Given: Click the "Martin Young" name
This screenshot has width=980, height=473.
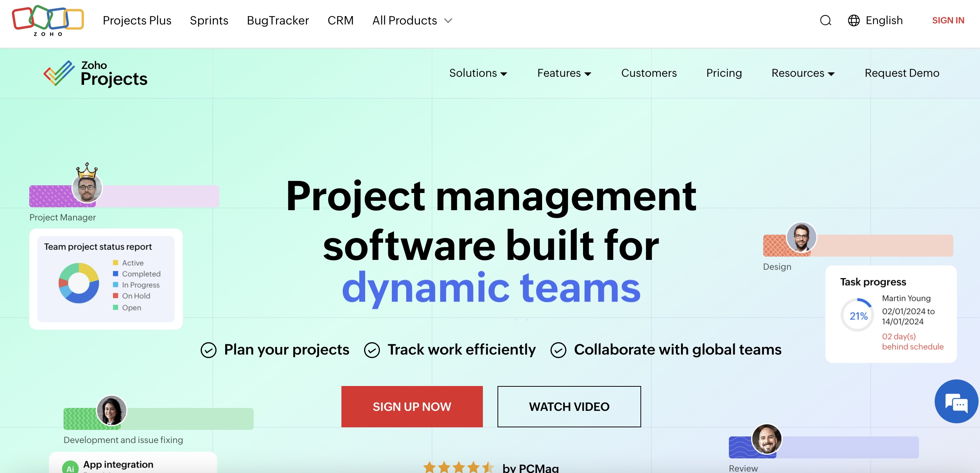Looking at the screenshot, I should coord(906,298).
